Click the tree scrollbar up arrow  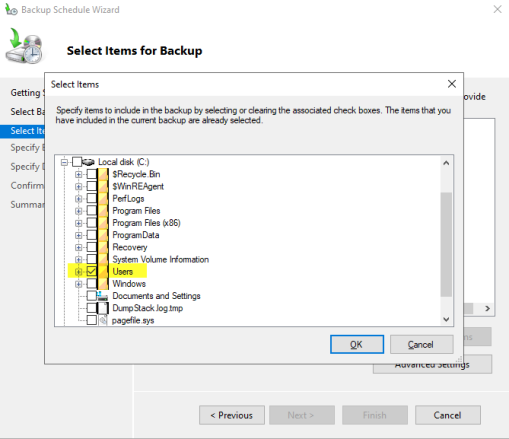click(446, 163)
